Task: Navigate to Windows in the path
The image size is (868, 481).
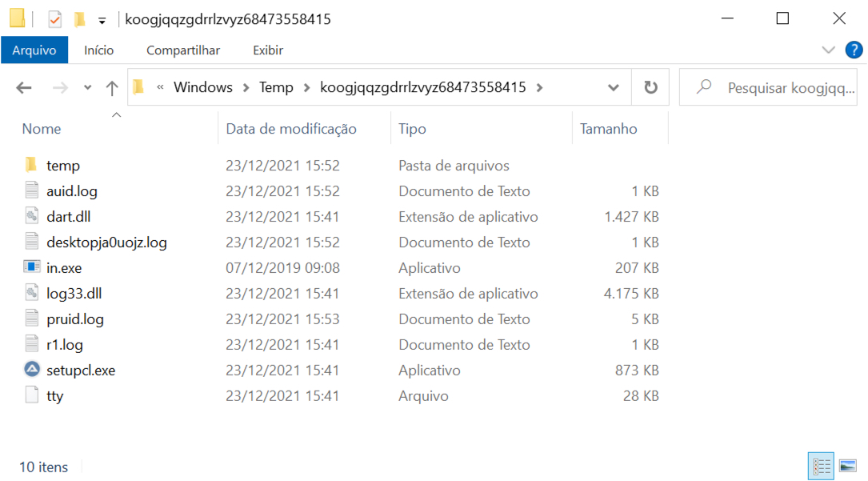Action: coord(203,87)
